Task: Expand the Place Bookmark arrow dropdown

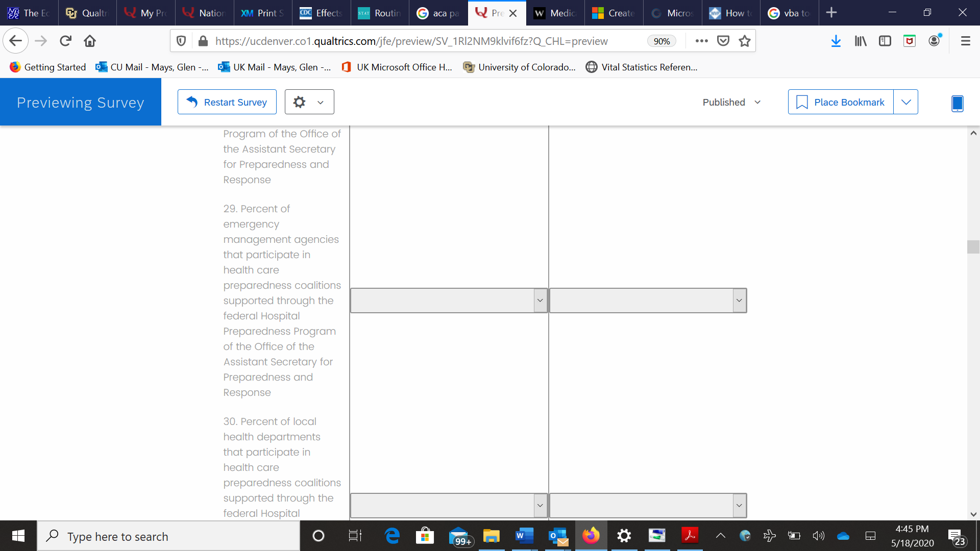Action: (905, 102)
